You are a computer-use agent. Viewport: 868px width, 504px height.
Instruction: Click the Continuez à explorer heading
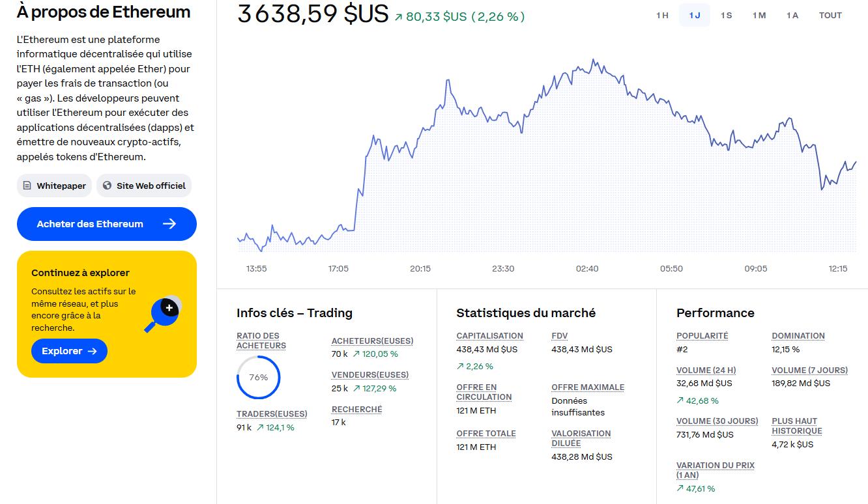[x=80, y=273]
